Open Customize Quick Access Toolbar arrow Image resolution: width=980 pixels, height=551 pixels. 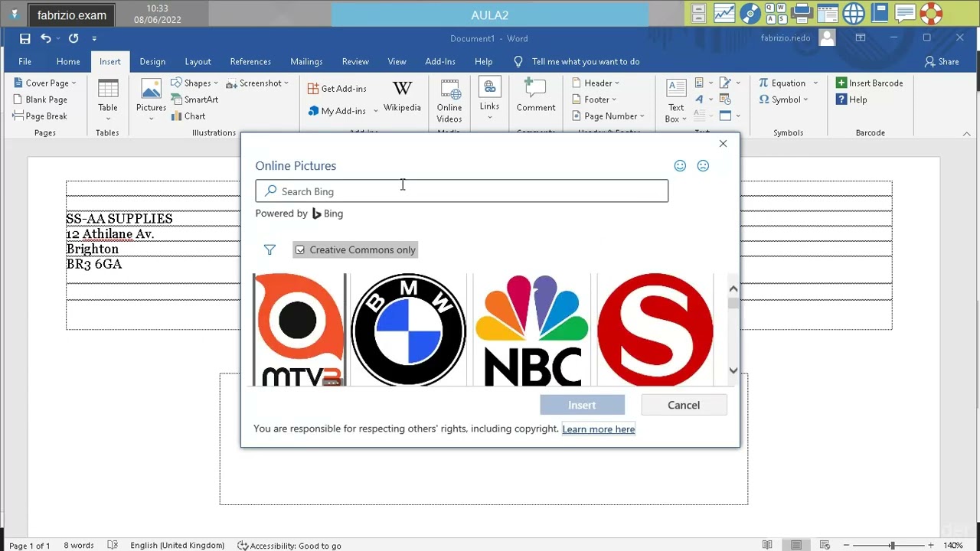coord(94,38)
